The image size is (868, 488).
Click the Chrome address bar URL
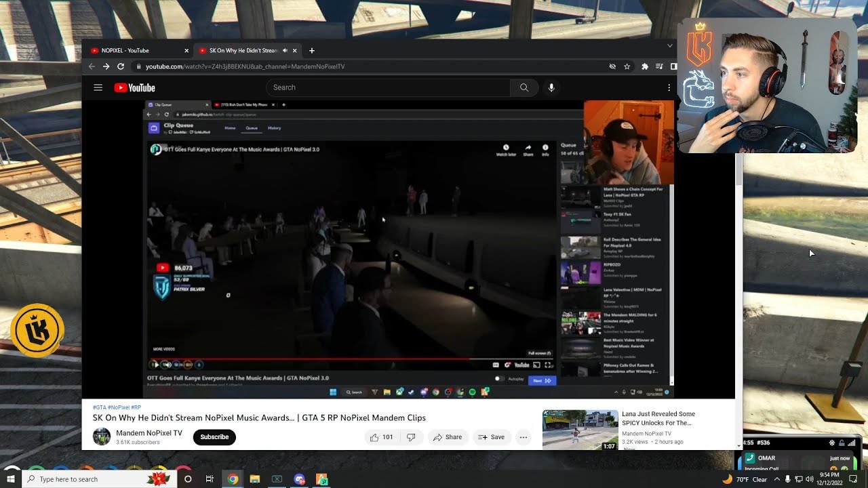click(245, 66)
